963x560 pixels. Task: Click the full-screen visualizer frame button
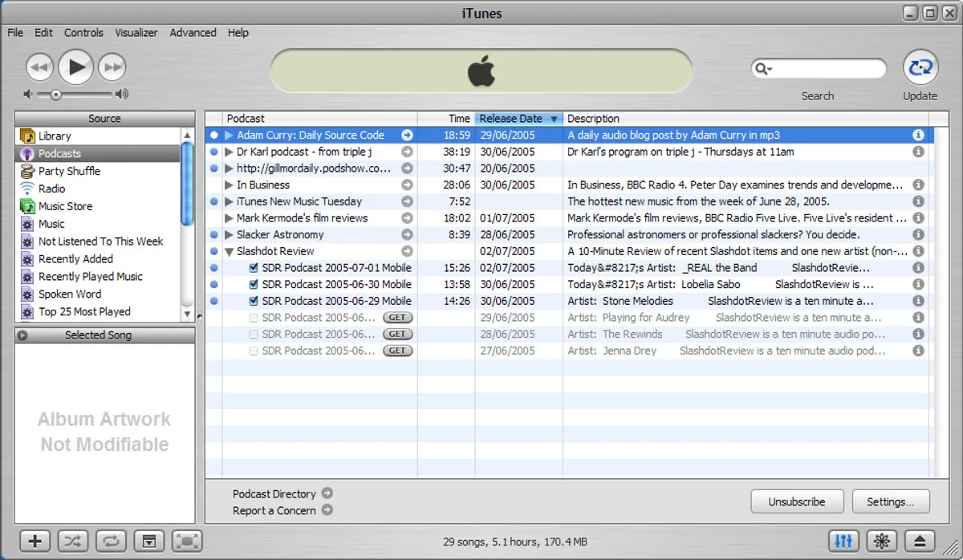pos(187,541)
